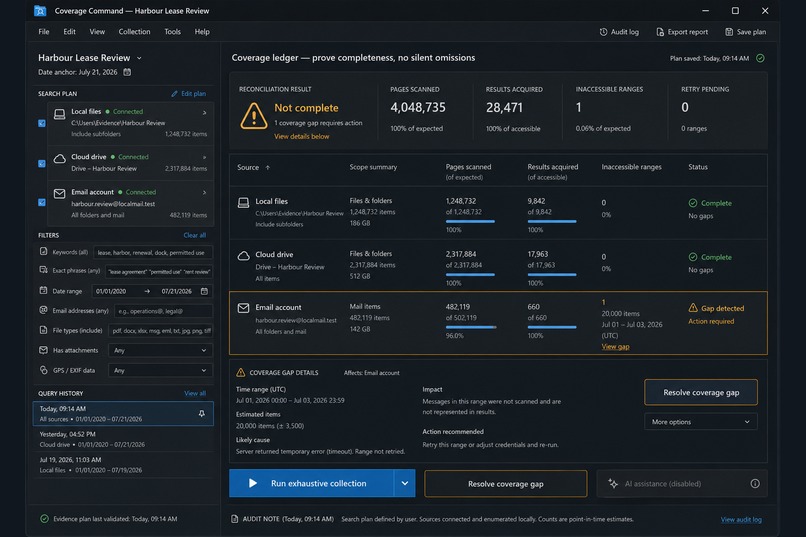Click the Audit note document icon
The height and width of the screenshot is (537, 806).
point(234,519)
